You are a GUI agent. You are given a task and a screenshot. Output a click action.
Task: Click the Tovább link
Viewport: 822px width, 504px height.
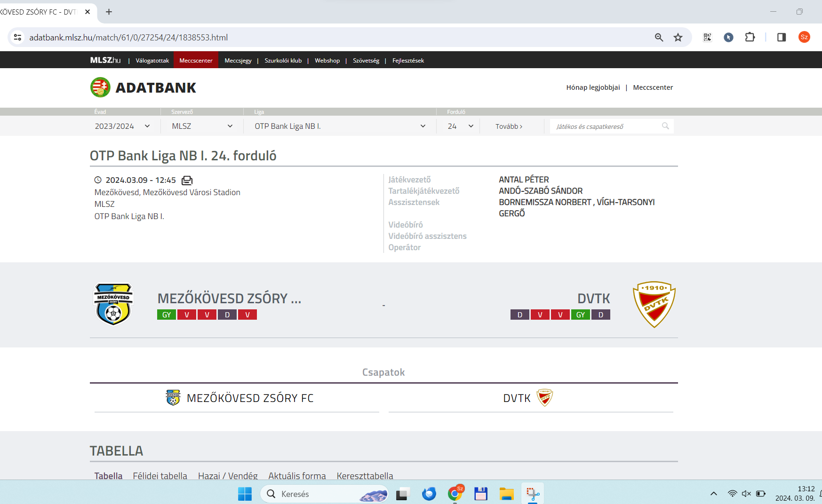[x=509, y=126]
